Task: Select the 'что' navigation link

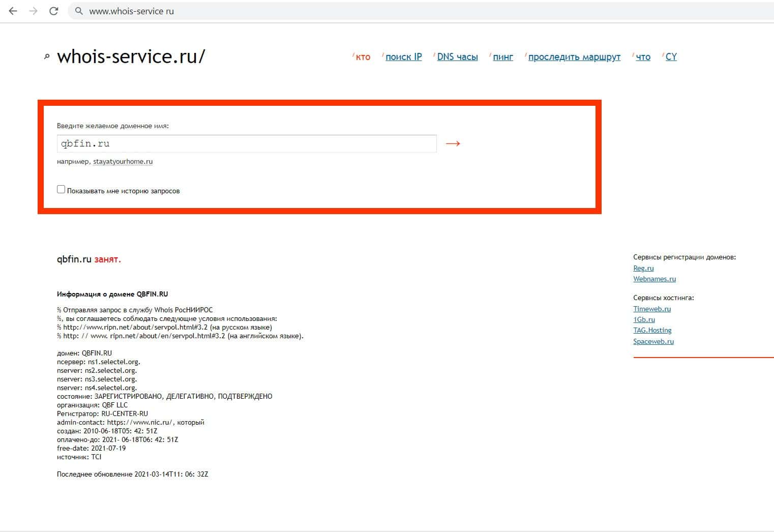Action: [x=643, y=57]
